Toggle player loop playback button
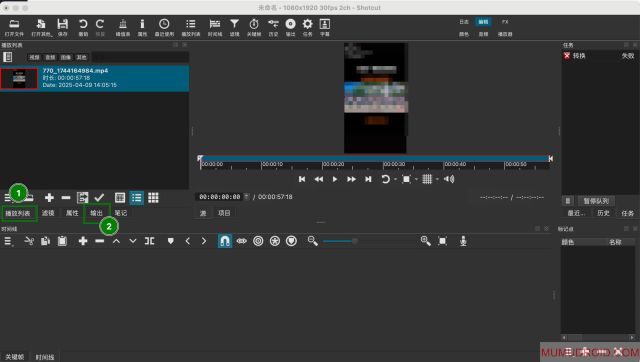This screenshot has height=362, width=640. coord(385,179)
